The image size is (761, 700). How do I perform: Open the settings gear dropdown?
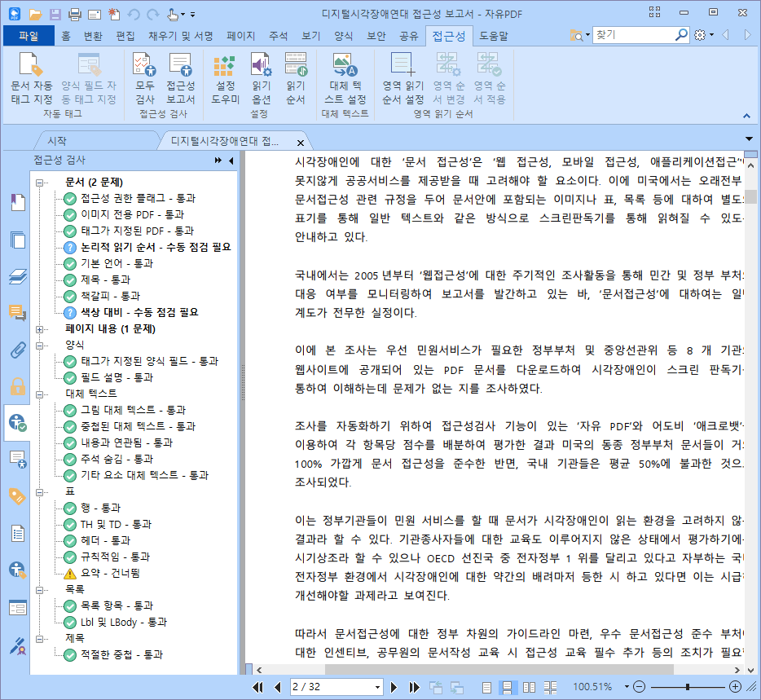pyautogui.click(x=704, y=35)
